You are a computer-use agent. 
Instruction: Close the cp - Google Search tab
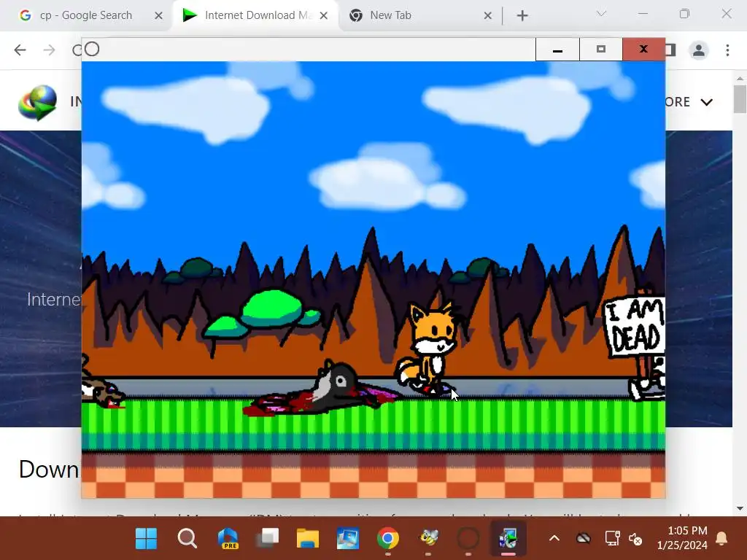click(x=158, y=16)
